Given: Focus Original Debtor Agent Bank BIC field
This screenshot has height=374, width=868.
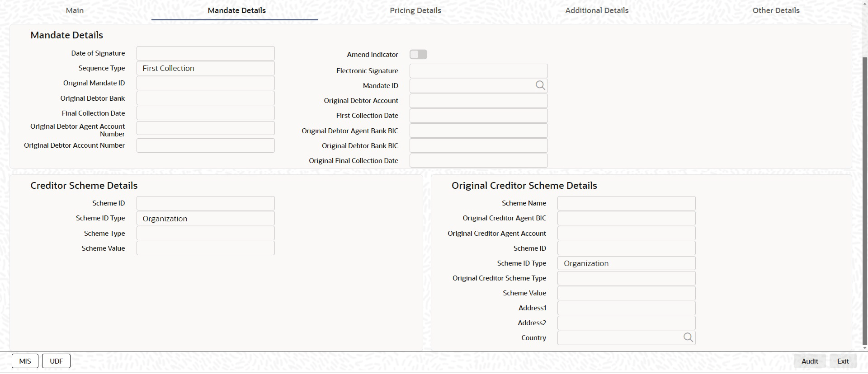Looking at the screenshot, I should click(x=479, y=131).
